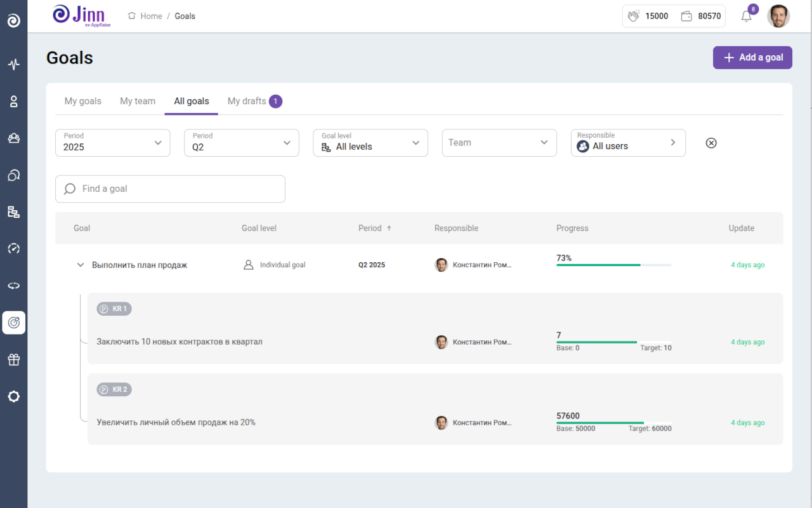Click the notification bell icon
Screen dimensions: 812x508
pyautogui.click(x=746, y=17)
